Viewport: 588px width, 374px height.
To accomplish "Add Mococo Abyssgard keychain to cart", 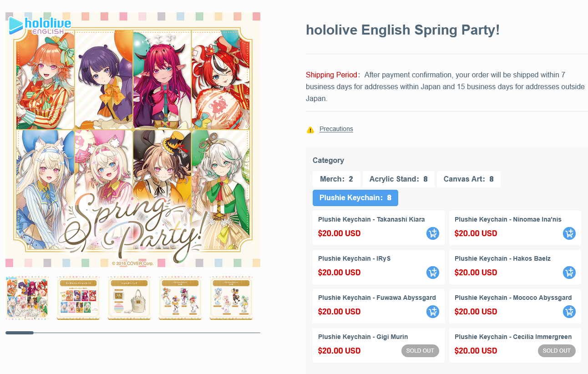I will coord(569,312).
